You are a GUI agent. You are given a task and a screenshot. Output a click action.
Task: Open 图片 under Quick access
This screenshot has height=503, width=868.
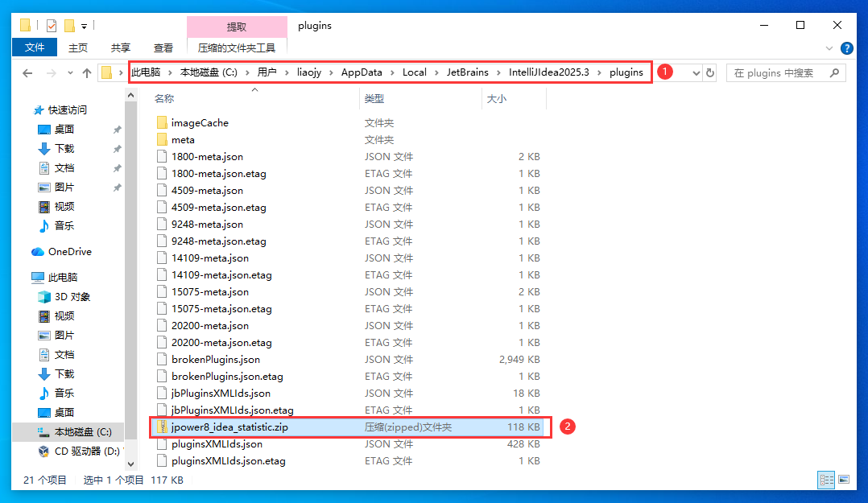(64, 188)
